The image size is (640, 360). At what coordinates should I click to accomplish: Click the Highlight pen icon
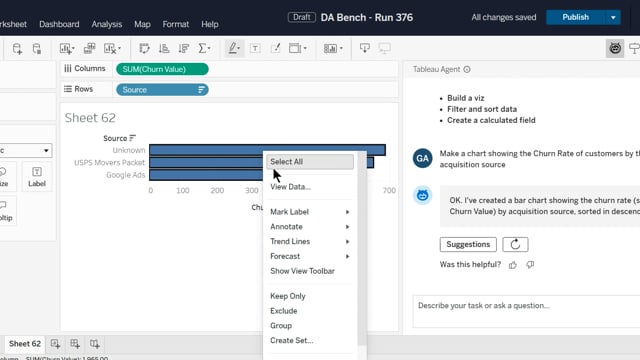coord(233,49)
